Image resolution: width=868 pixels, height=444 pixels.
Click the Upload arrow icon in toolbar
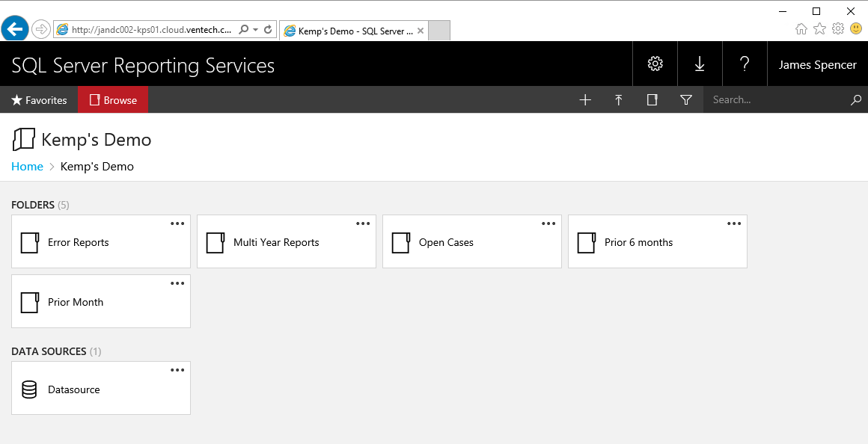(619, 100)
